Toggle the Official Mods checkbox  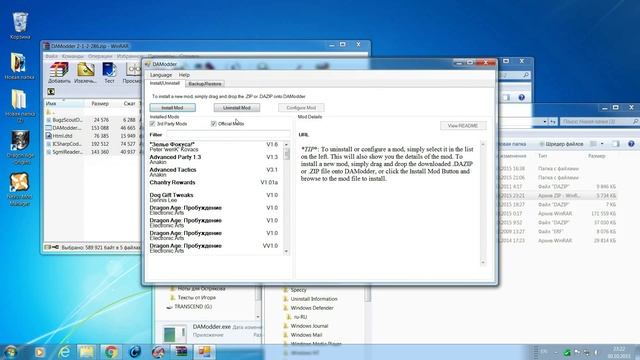tap(213, 124)
